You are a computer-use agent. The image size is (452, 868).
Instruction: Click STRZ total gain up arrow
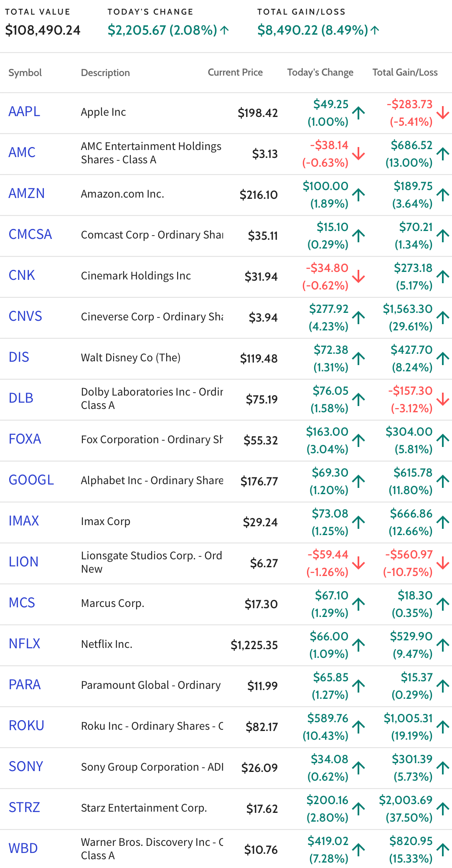[x=443, y=809]
